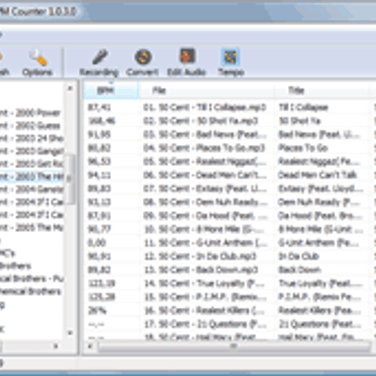Sort by the File column header
The width and height of the screenshot is (376, 376).
(207, 90)
